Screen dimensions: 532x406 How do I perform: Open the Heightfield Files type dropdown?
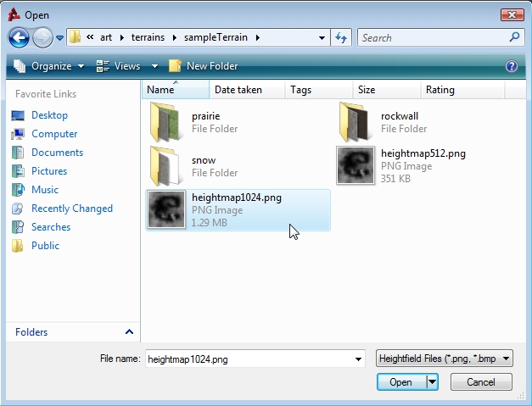coord(444,359)
